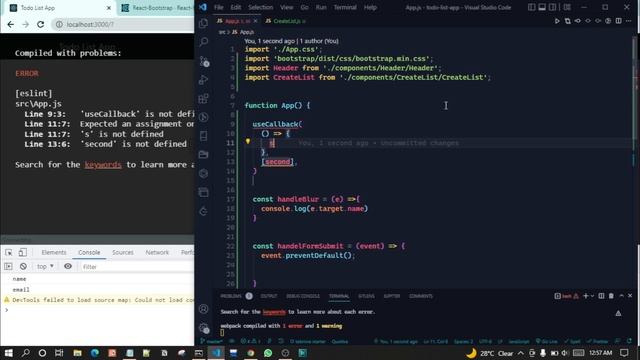Select the React-Bootstrap browser tab
Screen dimensions: 640x360
[157, 8]
